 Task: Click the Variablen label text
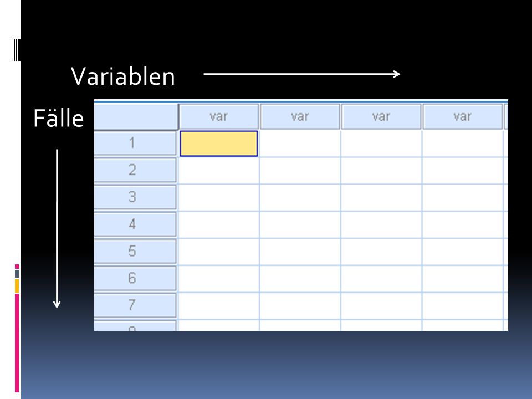(123, 76)
